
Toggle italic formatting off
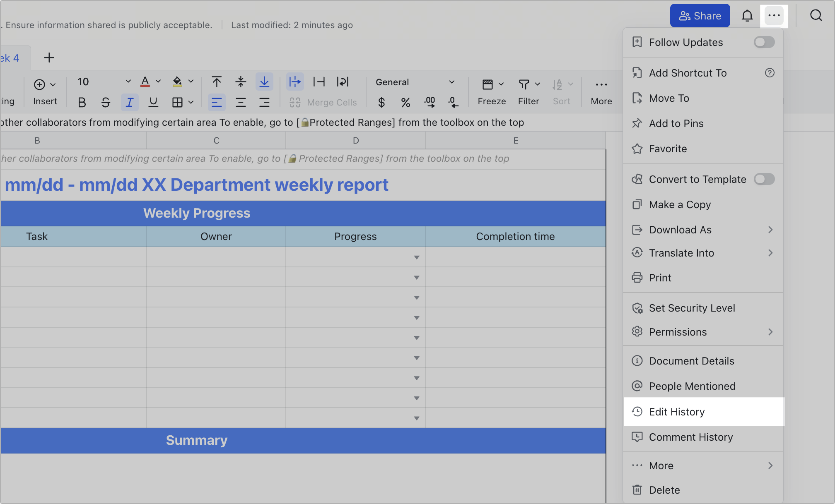(x=130, y=102)
